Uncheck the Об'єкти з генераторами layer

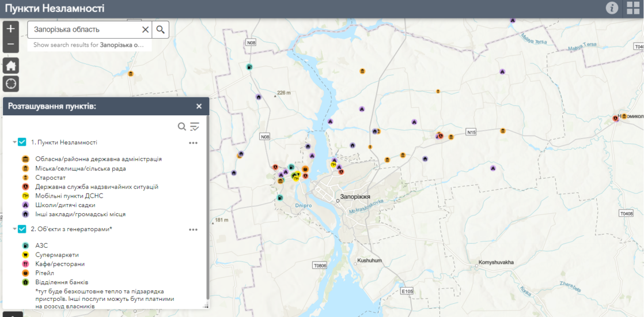22,229
